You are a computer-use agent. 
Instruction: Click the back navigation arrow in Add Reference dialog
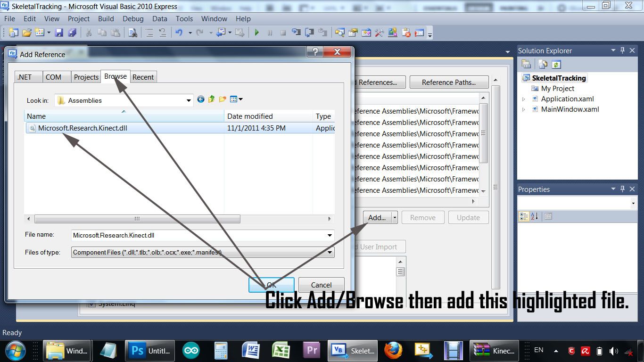tap(201, 99)
